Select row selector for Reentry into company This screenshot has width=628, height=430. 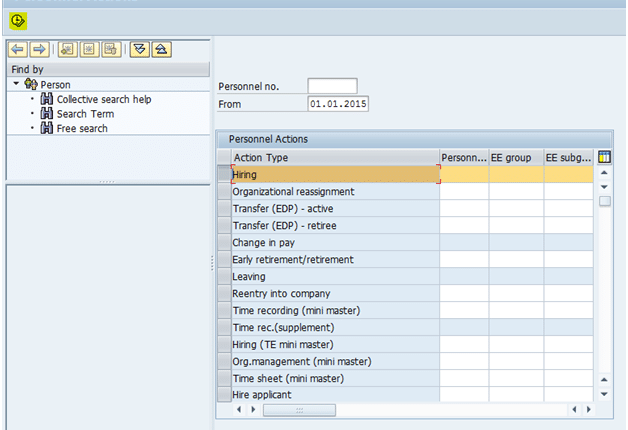[x=224, y=293]
